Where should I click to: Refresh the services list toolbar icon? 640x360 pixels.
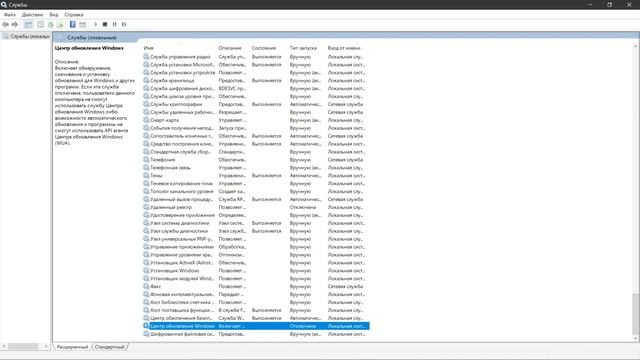(x=51, y=24)
